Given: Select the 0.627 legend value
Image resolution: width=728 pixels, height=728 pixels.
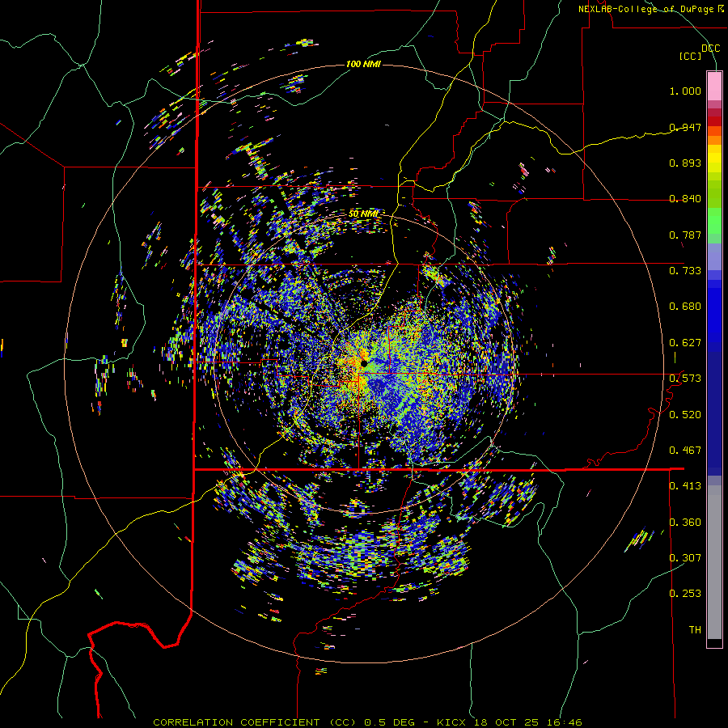Looking at the screenshot, I should [685, 343].
